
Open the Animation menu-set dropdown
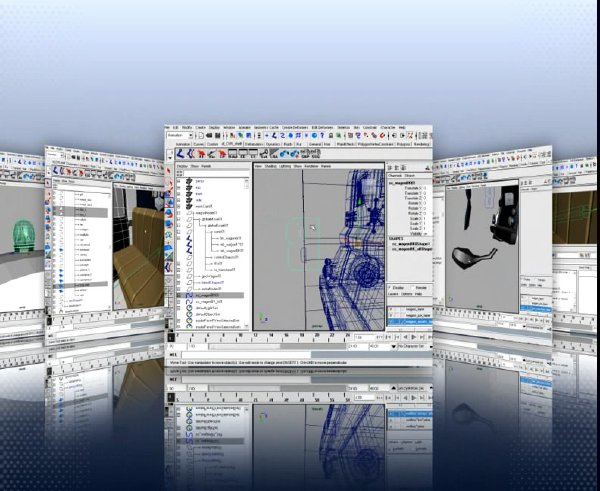[x=179, y=135]
